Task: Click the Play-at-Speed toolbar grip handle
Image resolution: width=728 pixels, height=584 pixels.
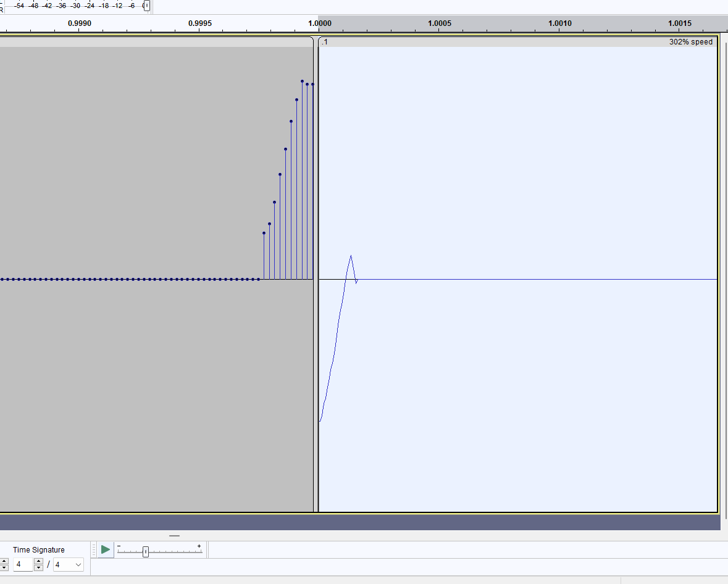Action: (93, 549)
